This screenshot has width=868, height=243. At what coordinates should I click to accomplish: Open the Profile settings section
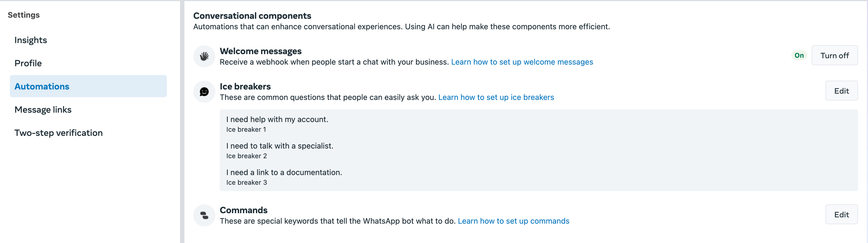(28, 63)
